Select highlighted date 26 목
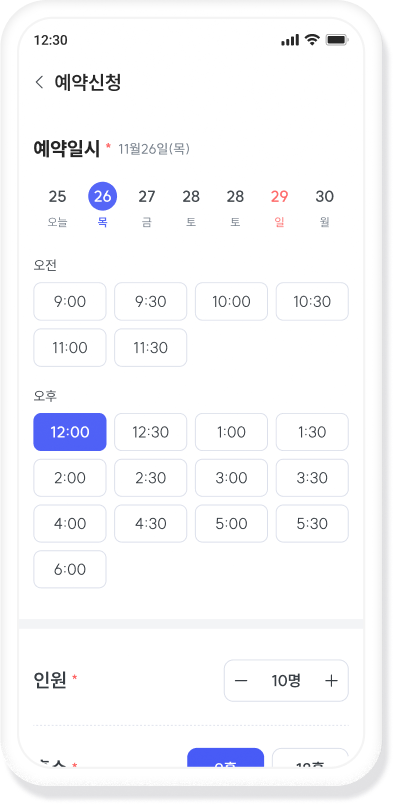 pyautogui.click(x=103, y=206)
